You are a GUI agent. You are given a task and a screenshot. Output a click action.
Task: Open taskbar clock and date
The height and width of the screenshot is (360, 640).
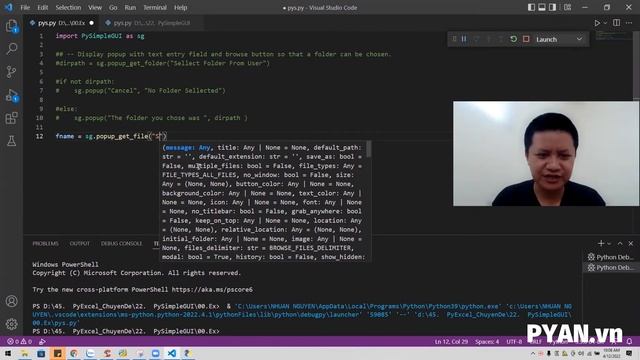coord(611,353)
